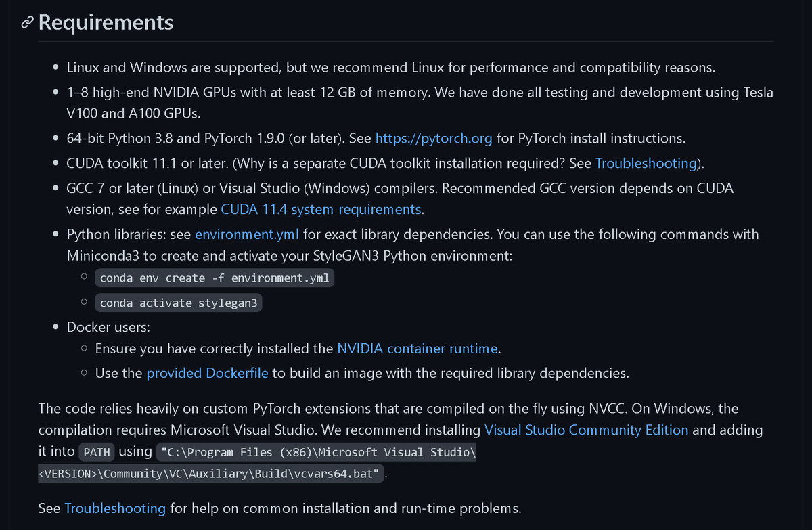Click the Docker users bullet text
Viewport: 812px width, 530px height.
click(x=108, y=327)
